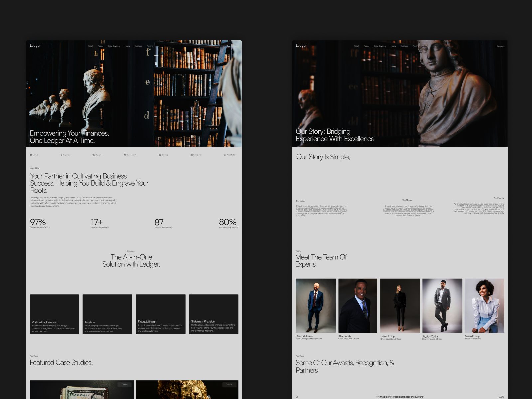The height and width of the screenshot is (399, 532).
Task: Click the 'Meet The Team Of Experts' heading
Action: [321, 261]
